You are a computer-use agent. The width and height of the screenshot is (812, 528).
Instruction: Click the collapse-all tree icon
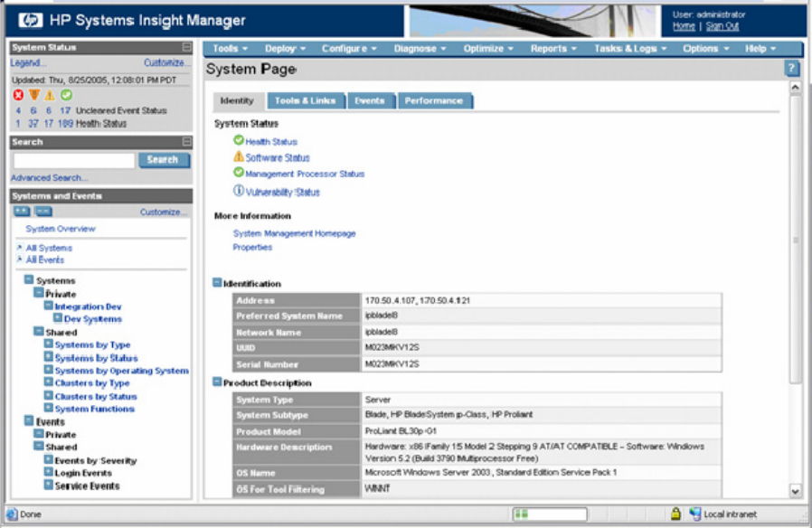43,212
